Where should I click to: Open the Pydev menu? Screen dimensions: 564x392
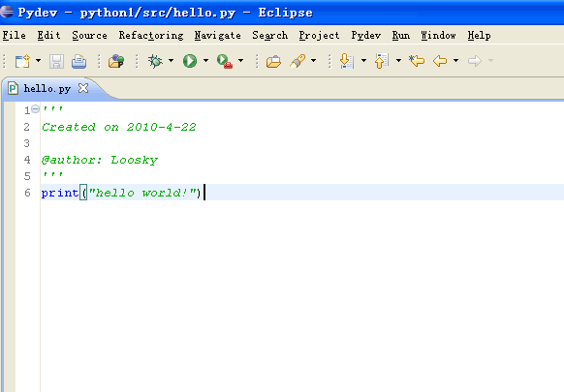click(365, 35)
